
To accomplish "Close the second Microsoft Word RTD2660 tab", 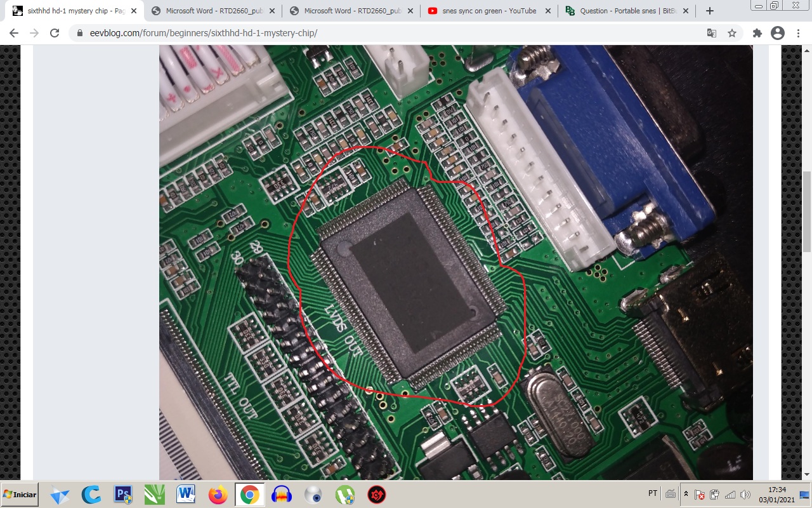I will (x=409, y=11).
